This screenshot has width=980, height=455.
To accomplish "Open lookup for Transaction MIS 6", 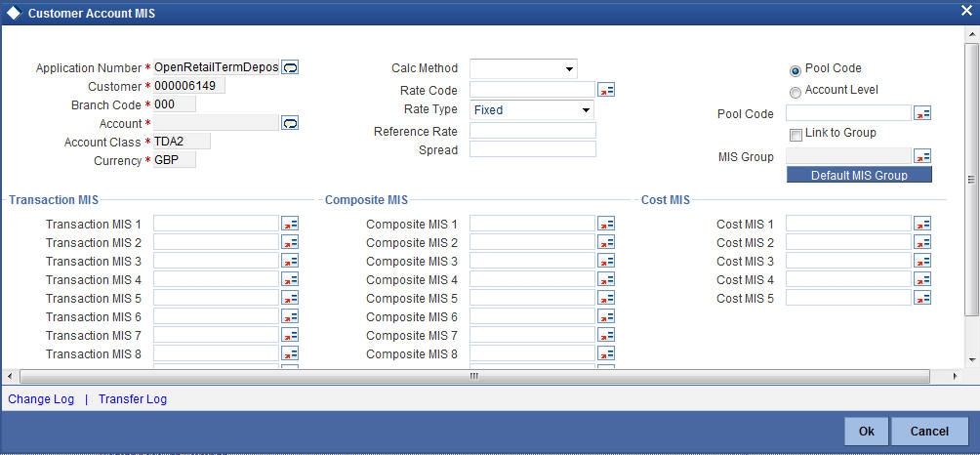I will point(290,317).
